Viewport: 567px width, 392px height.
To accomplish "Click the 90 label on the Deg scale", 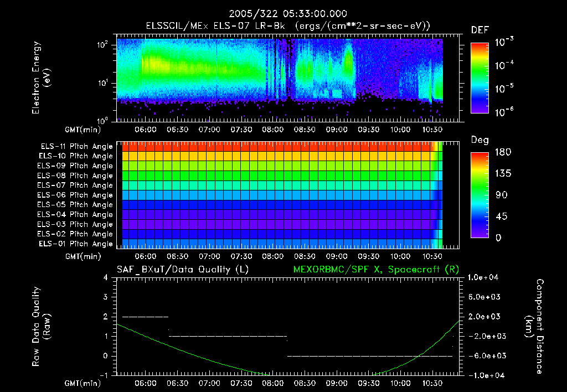I will click(502, 195).
